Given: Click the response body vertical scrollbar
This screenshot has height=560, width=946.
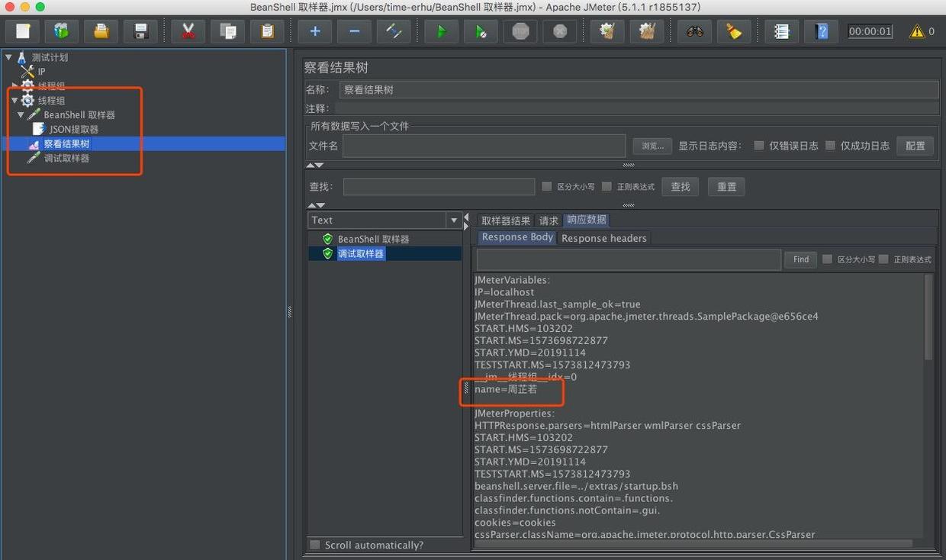Looking at the screenshot, I should [928, 317].
